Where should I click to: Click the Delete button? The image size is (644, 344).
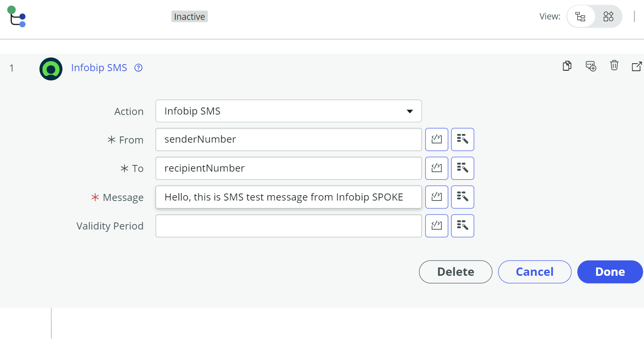[456, 272]
